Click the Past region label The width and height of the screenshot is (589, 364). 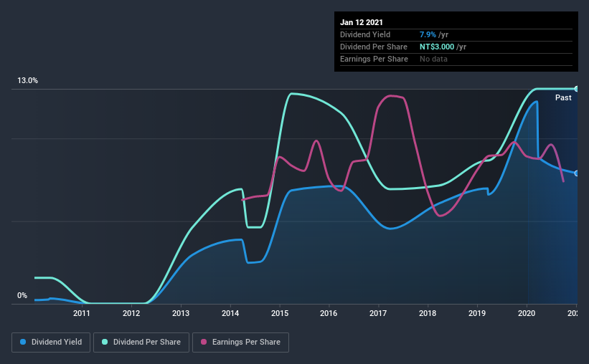click(563, 98)
